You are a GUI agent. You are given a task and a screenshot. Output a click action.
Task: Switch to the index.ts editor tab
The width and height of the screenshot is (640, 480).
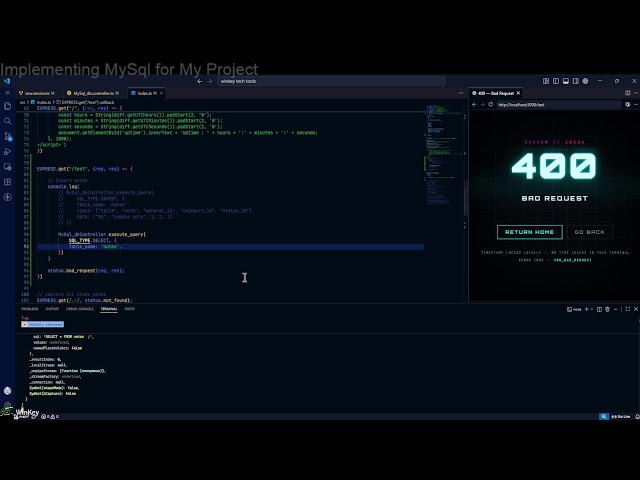[145, 93]
